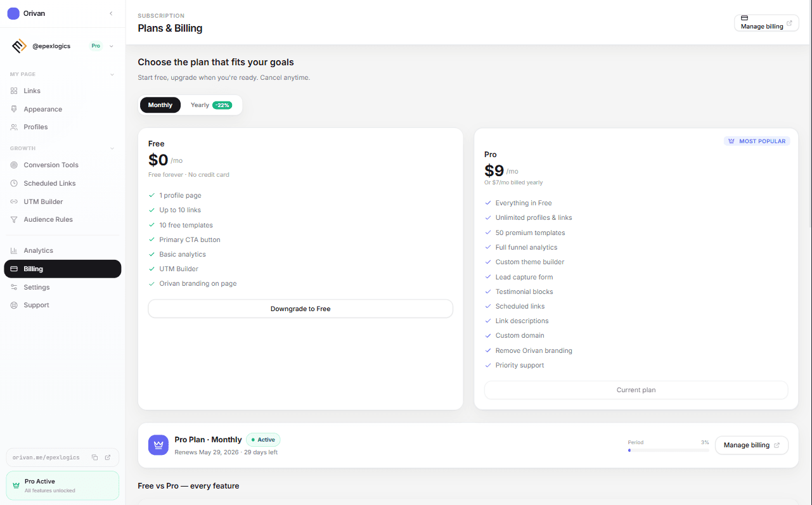Viewport: 812px width, 505px height.
Task: Click the checkmark beside 1 profile page
Action: (x=151, y=195)
